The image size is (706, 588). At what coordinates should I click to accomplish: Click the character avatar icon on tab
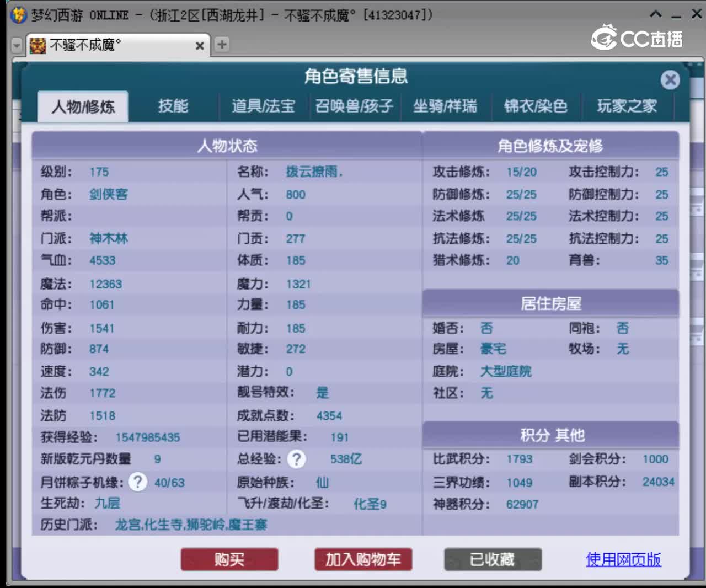38,45
